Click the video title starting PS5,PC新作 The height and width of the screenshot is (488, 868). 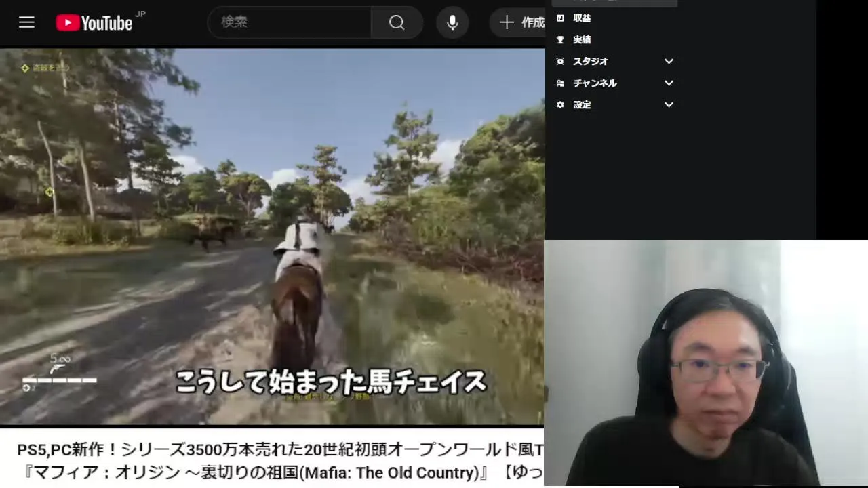click(280, 450)
